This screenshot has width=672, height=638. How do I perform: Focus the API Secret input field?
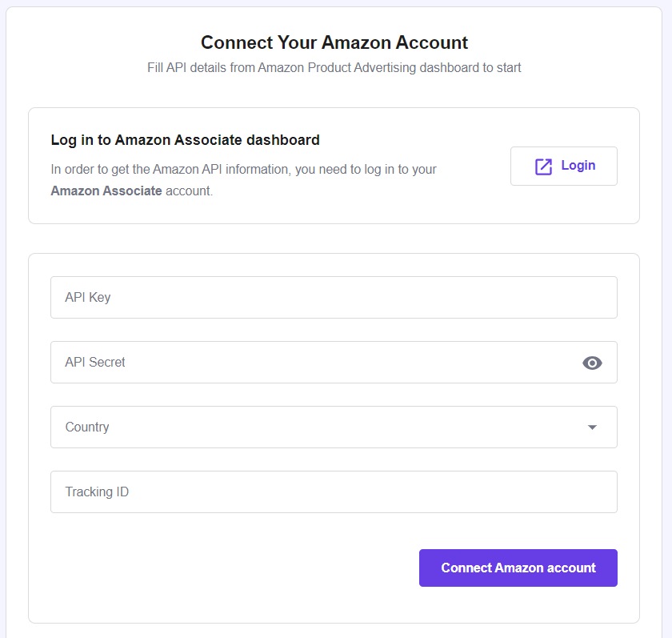click(x=312, y=362)
